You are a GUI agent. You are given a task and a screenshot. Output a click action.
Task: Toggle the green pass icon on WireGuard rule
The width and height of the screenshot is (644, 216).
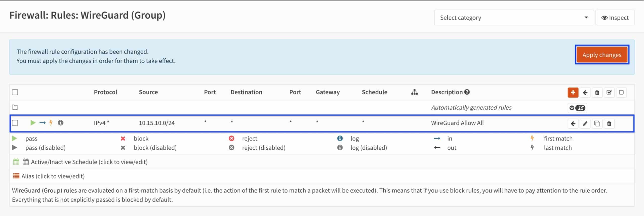click(x=33, y=123)
